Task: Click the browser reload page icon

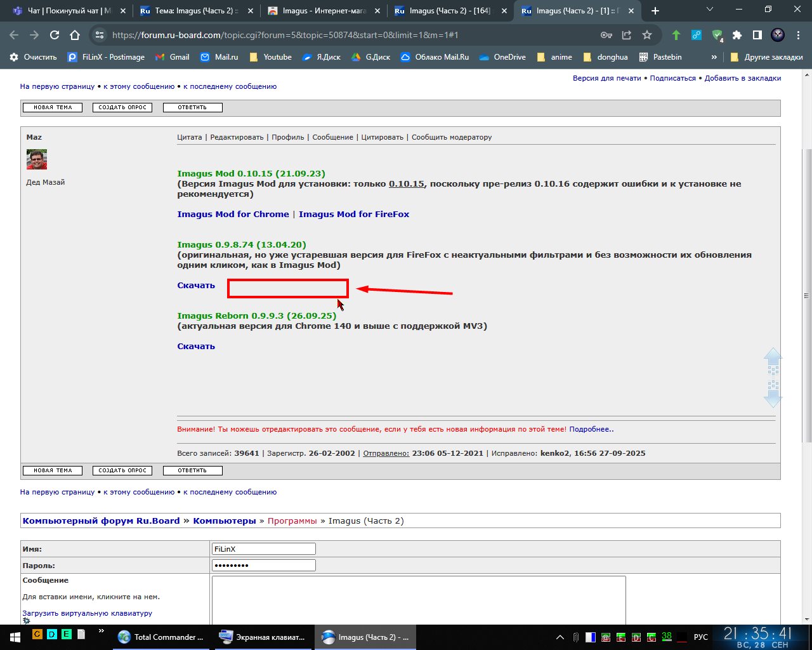Action: coord(55,35)
